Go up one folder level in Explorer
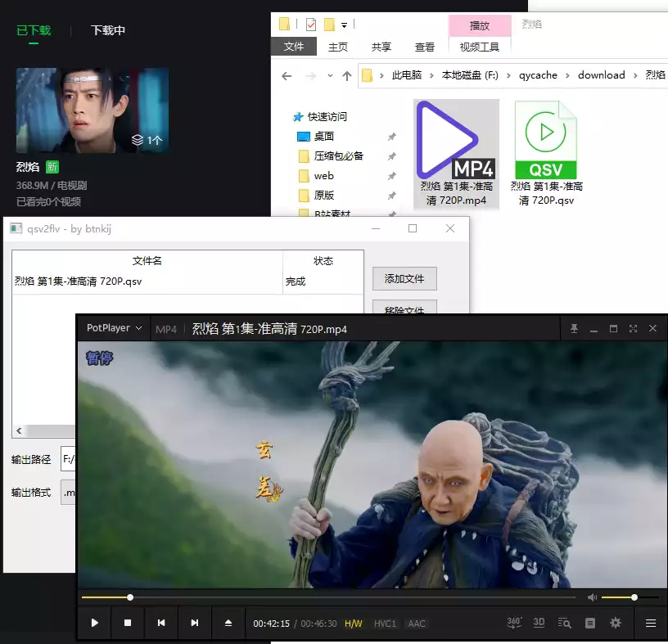Viewport: 668px width, 644px height. pyautogui.click(x=347, y=76)
